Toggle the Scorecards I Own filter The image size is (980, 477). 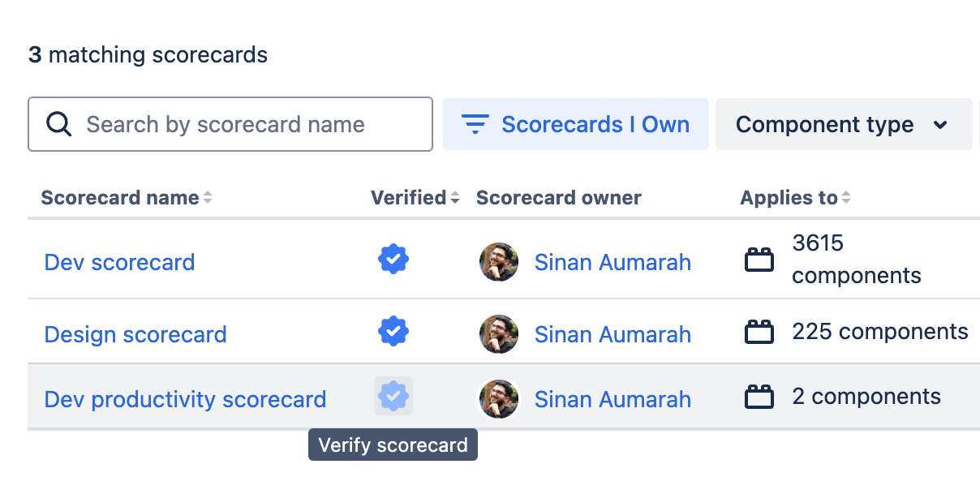click(576, 124)
